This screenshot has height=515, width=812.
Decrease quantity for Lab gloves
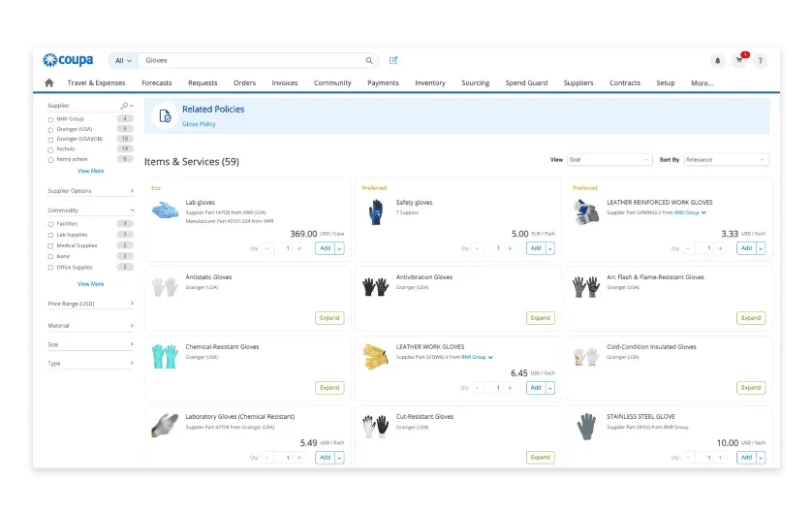pyautogui.click(x=266, y=248)
